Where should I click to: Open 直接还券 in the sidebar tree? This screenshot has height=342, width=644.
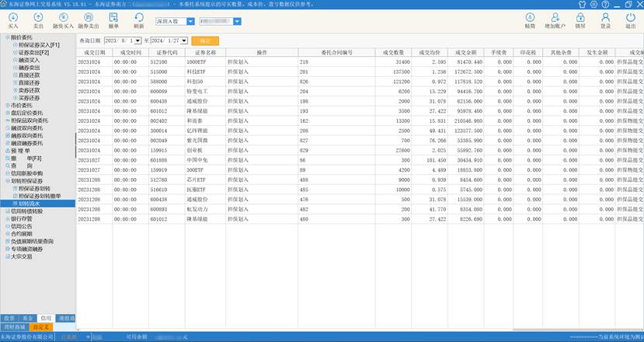(30, 82)
